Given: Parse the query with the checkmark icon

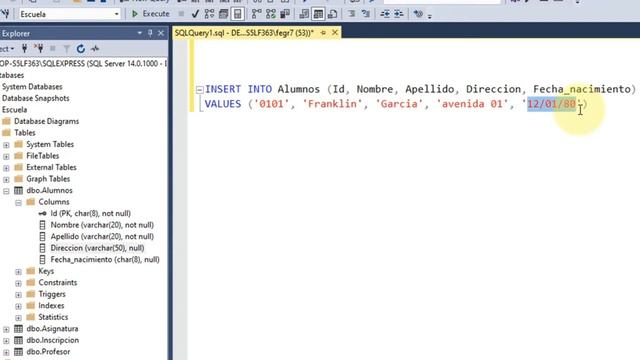Looking at the screenshot, I should click(195, 14).
